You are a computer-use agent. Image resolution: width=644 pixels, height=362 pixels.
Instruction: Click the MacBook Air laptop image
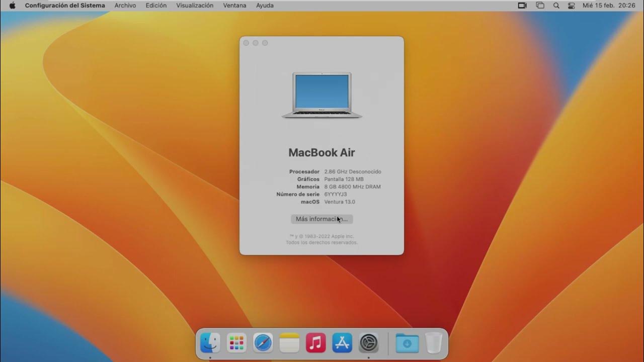pos(322,95)
